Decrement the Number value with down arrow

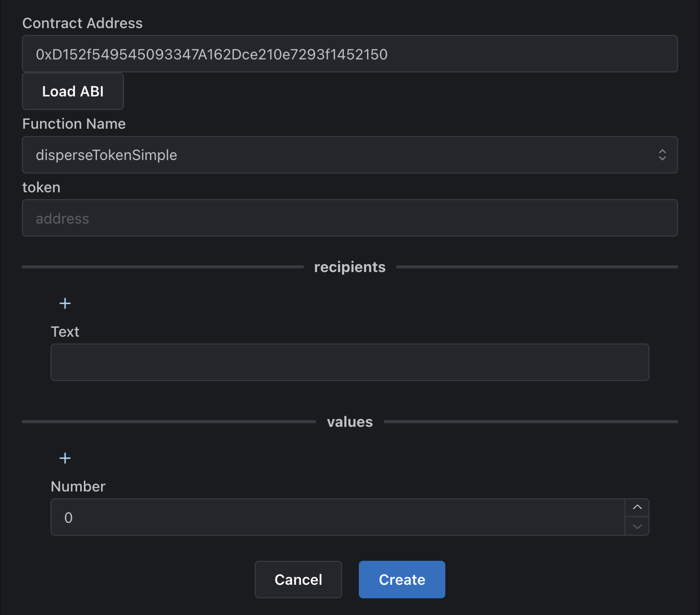click(x=637, y=526)
